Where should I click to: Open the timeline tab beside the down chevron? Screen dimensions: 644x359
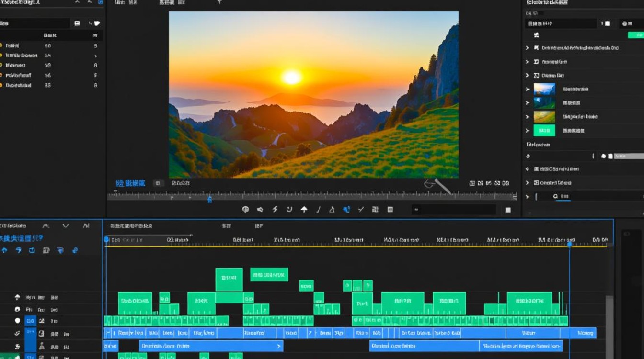click(86, 226)
